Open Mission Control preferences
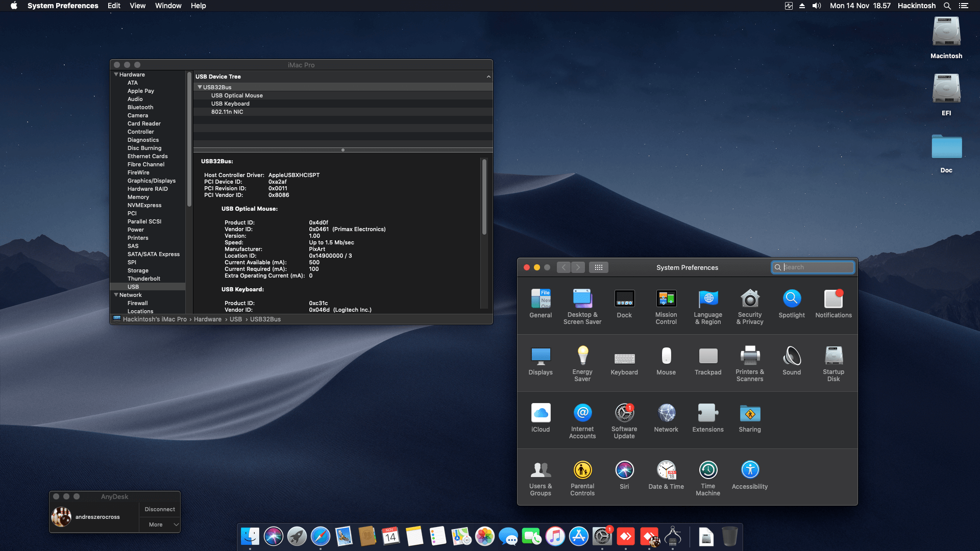980x551 pixels. click(x=666, y=306)
